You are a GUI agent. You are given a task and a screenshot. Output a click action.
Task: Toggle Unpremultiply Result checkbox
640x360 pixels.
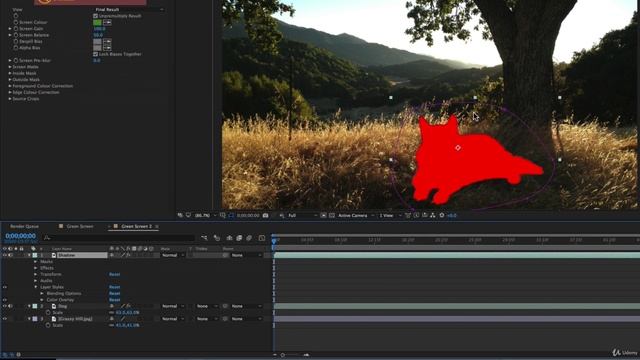click(96, 16)
